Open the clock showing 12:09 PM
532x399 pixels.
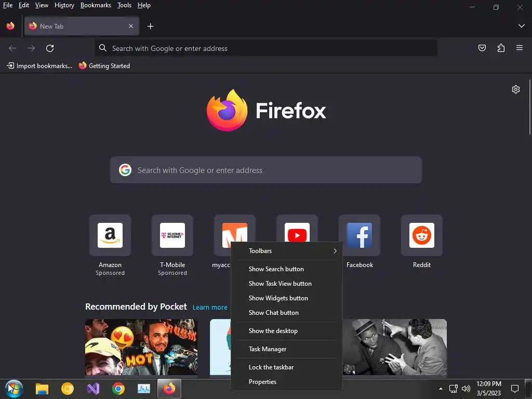(x=488, y=389)
